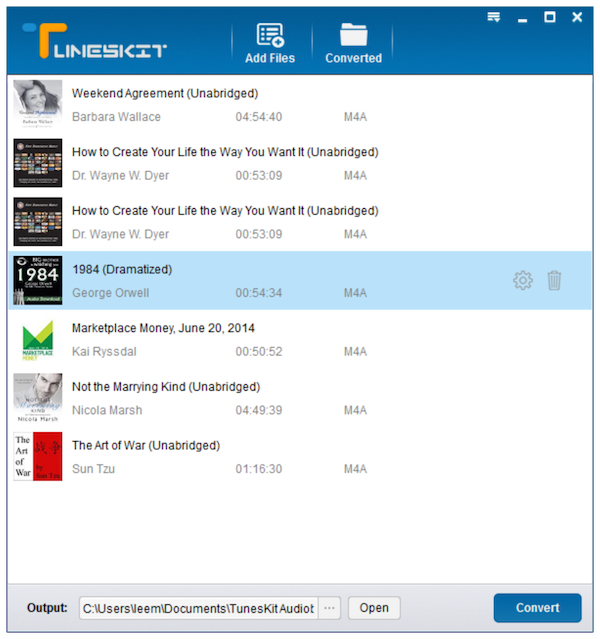Viewport: 600px width, 639px height.
Task: Select Not the Marrying Kind (Unabridged) title
Action: (165, 387)
